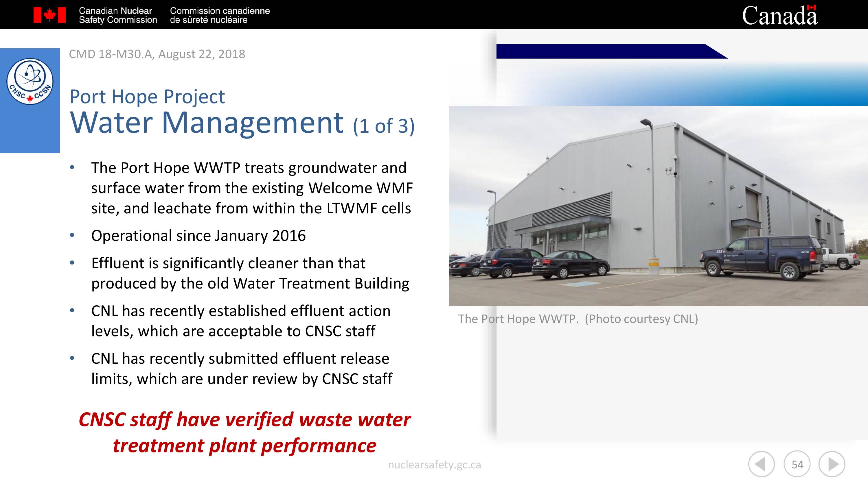
Task: Click '(1 of 3)' slide part indicator
Action: [x=384, y=126]
